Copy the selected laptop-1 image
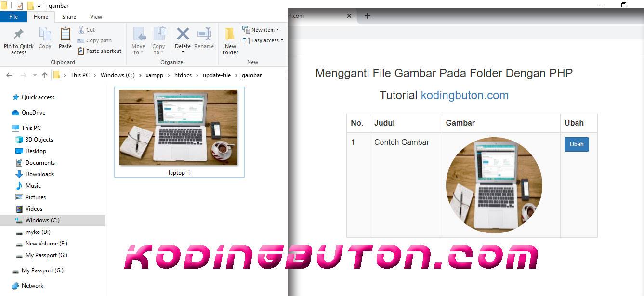 [45, 39]
